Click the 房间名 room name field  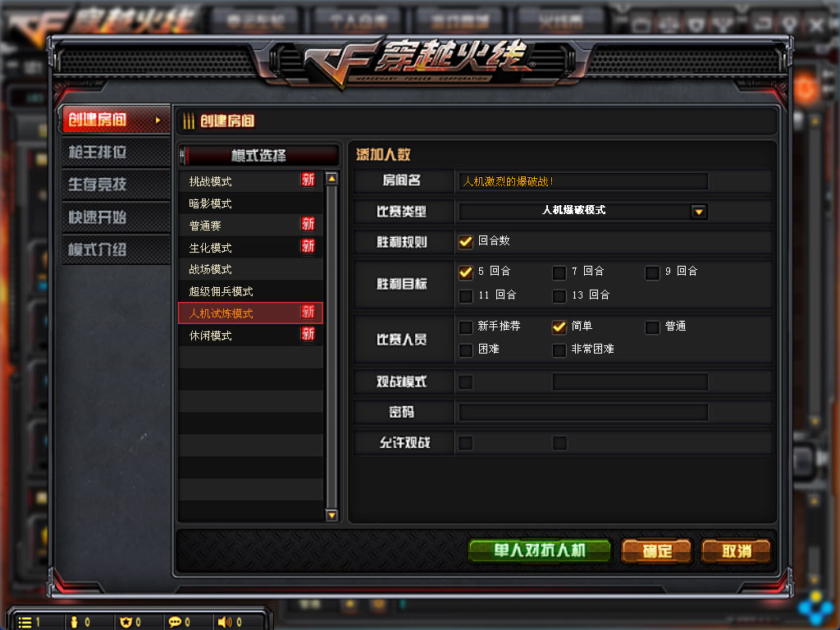pos(583,181)
